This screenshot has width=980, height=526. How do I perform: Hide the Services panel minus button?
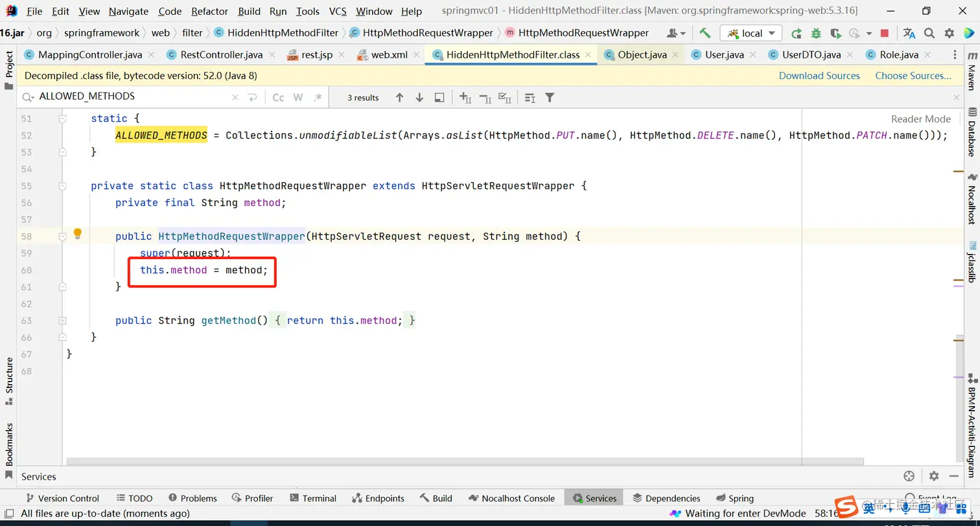[955, 476]
